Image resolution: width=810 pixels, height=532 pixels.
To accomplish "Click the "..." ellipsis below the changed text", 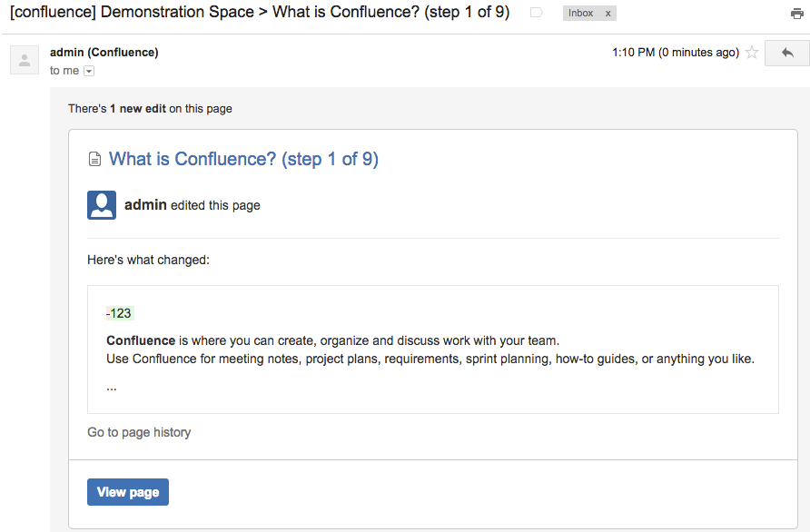I will (112, 387).
